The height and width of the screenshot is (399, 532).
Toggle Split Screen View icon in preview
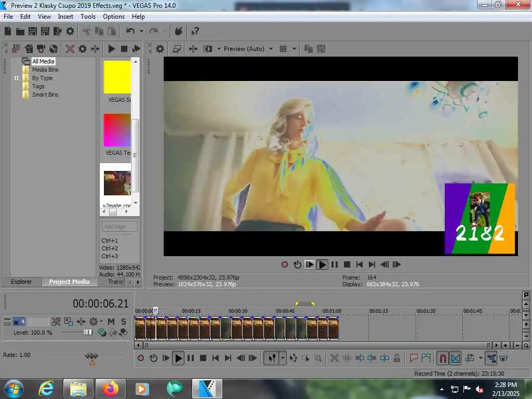[x=208, y=49]
